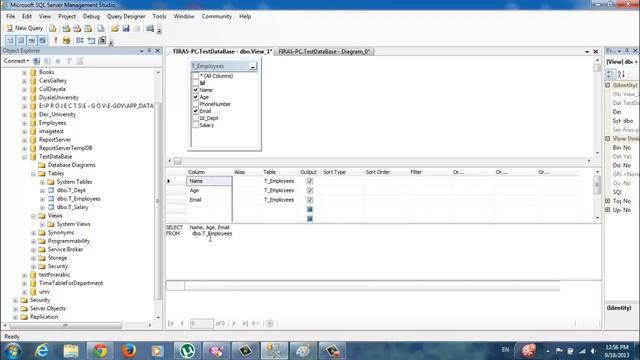Click Connect Object Explorer icon beside Connect
The image size is (640, 360).
[x=36, y=61]
